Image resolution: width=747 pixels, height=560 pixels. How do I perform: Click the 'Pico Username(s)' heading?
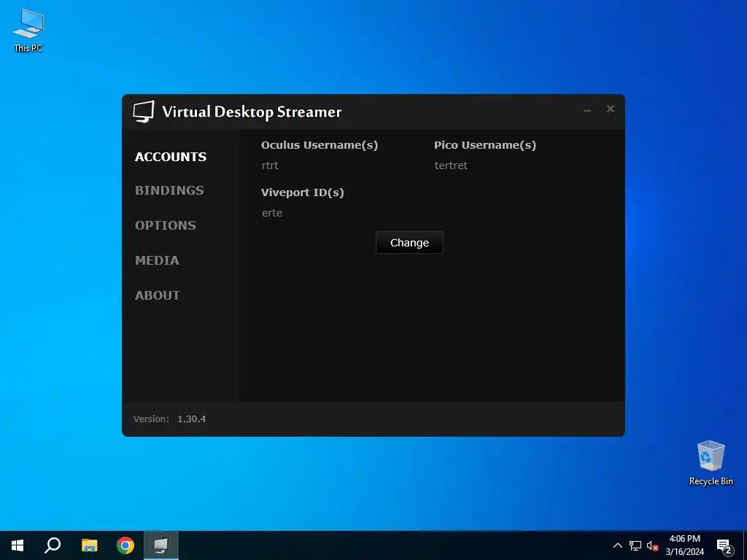click(485, 145)
